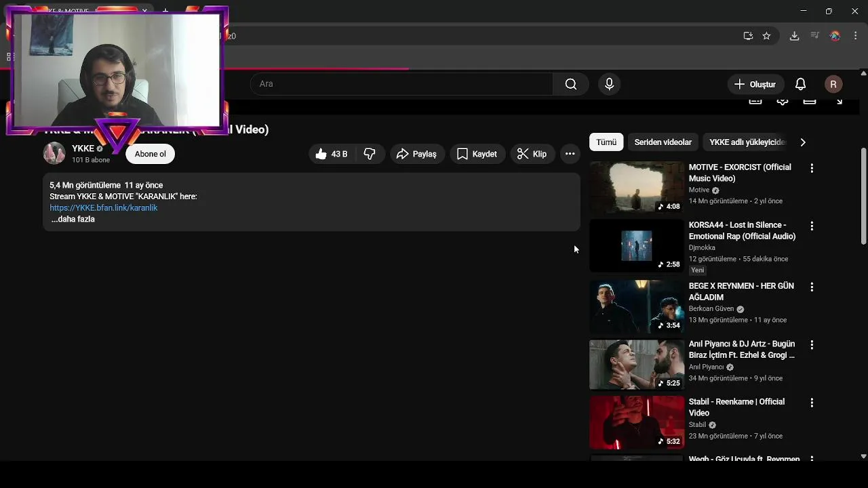Expand description with ...daha fazla
The height and width of the screenshot is (488, 868).
coord(73,220)
